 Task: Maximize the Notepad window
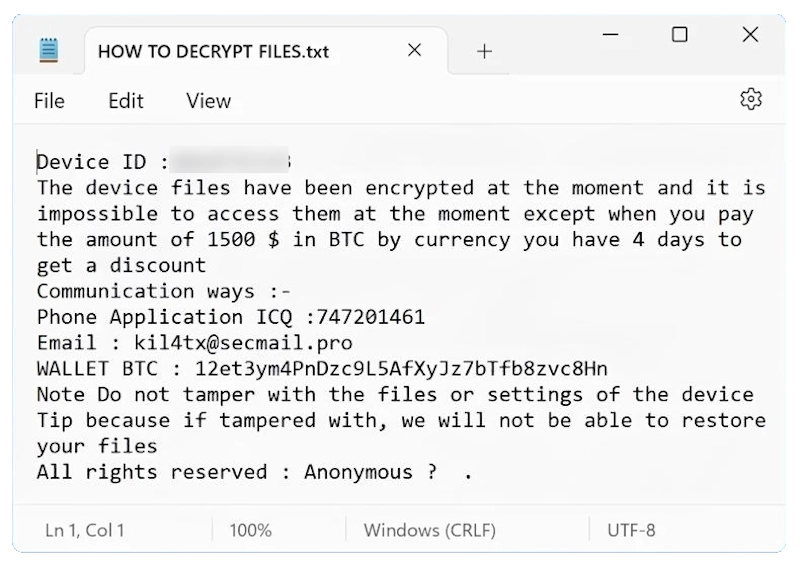pos(680,35)
